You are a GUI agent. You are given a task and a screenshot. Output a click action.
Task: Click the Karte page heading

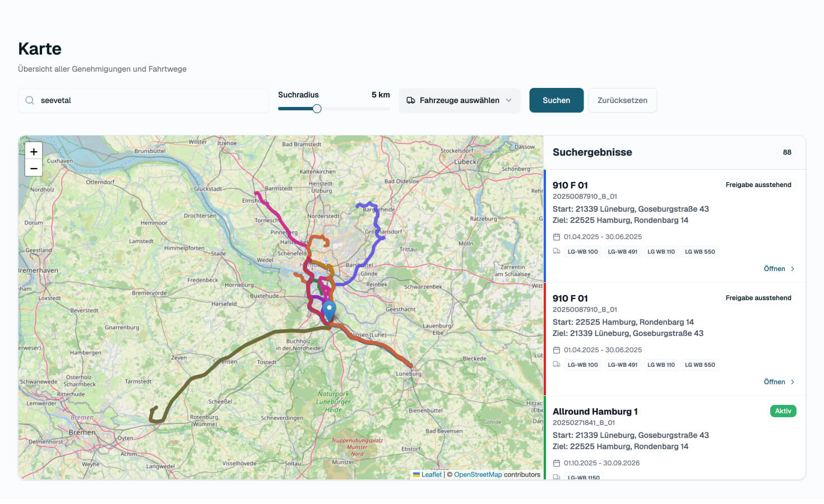click(x=40, y=49)
